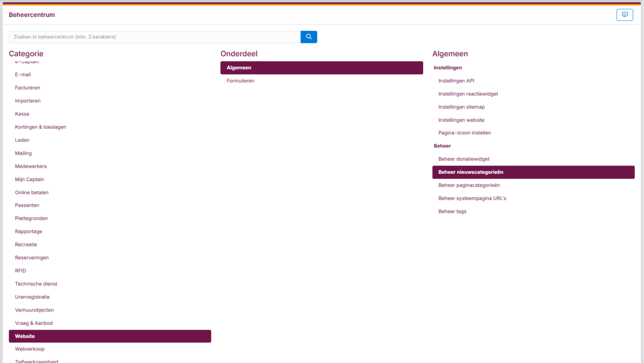Image resolution: width=644 pixels, height=363 pixels.
Task: Click the magnifier search button
Action: [x=309, y=37]
